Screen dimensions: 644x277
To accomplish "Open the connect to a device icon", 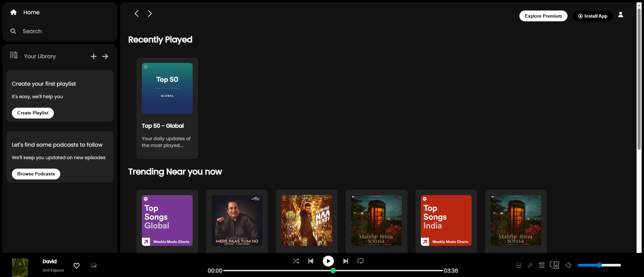I will [554, 265].
